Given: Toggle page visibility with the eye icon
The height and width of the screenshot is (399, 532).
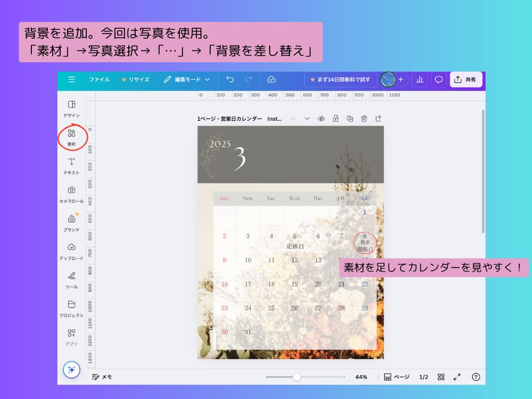Looking at the screenshot, I should [321, 119].
